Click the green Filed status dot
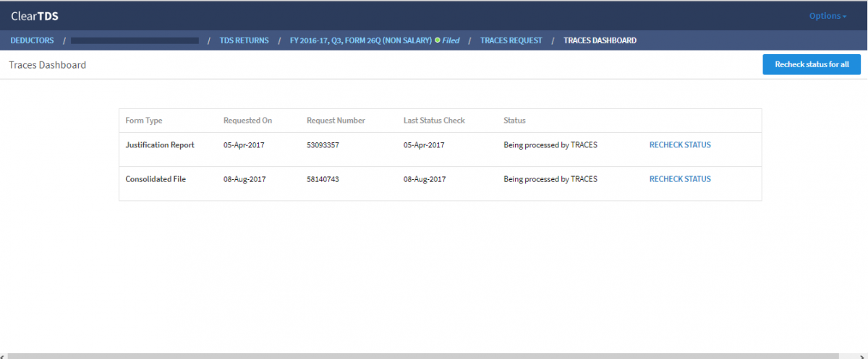 438,40
